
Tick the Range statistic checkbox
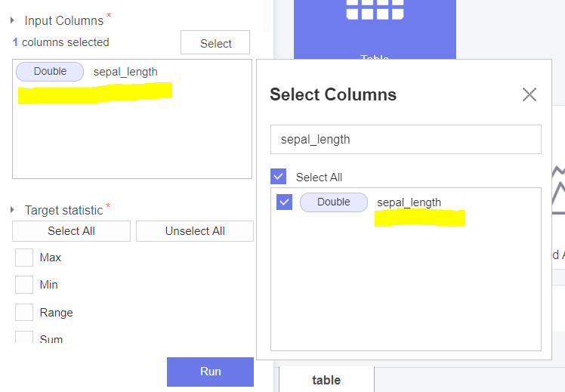point(25,313)
